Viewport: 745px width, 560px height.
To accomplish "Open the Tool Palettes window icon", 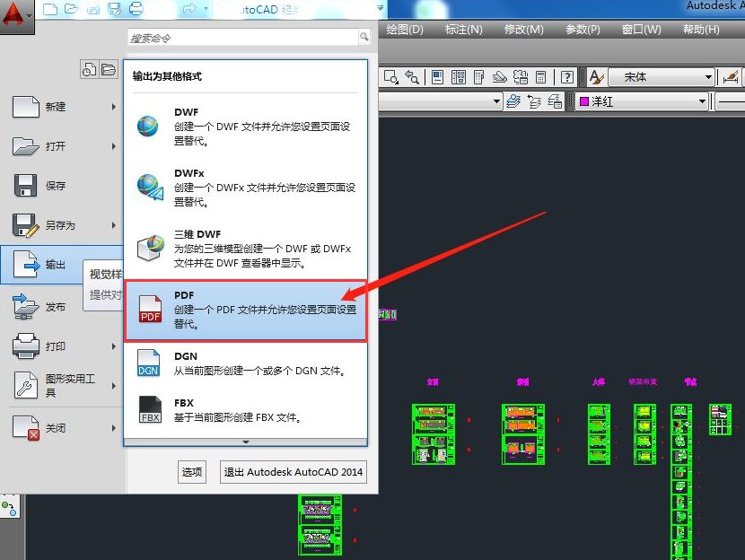I will (x=479, y=77).
